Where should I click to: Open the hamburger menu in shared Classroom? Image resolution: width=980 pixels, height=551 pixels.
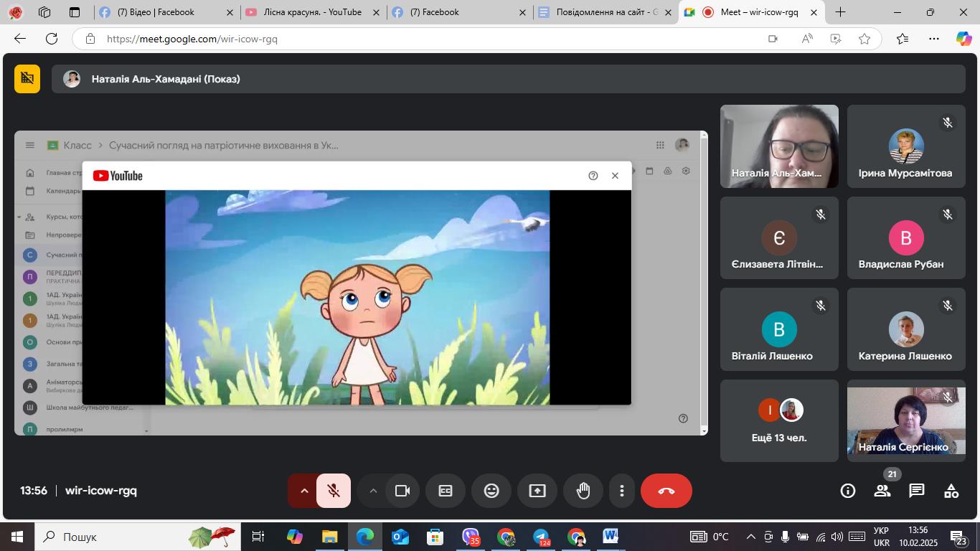click(x=30, y=145)
